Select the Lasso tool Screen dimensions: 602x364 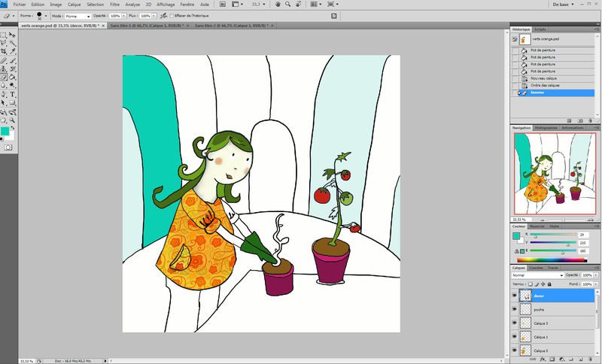(x=4, y=43)
